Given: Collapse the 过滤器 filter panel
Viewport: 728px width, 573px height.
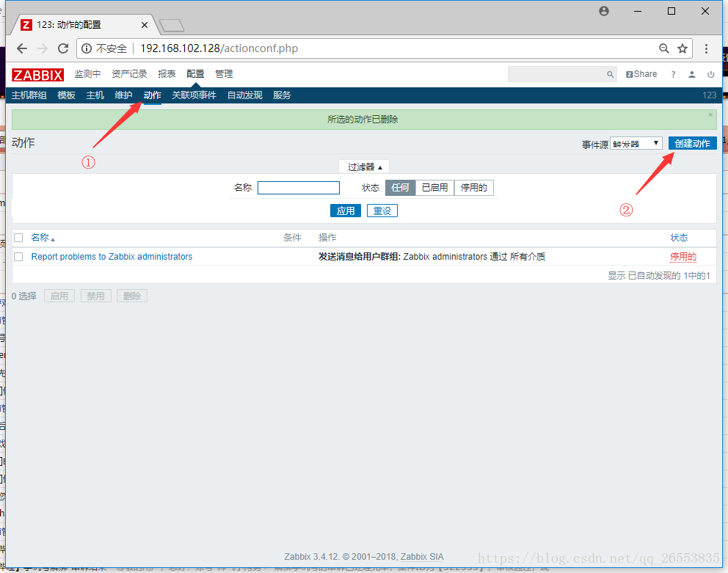Looking at the screenshot, I should (x=365, y=167).
